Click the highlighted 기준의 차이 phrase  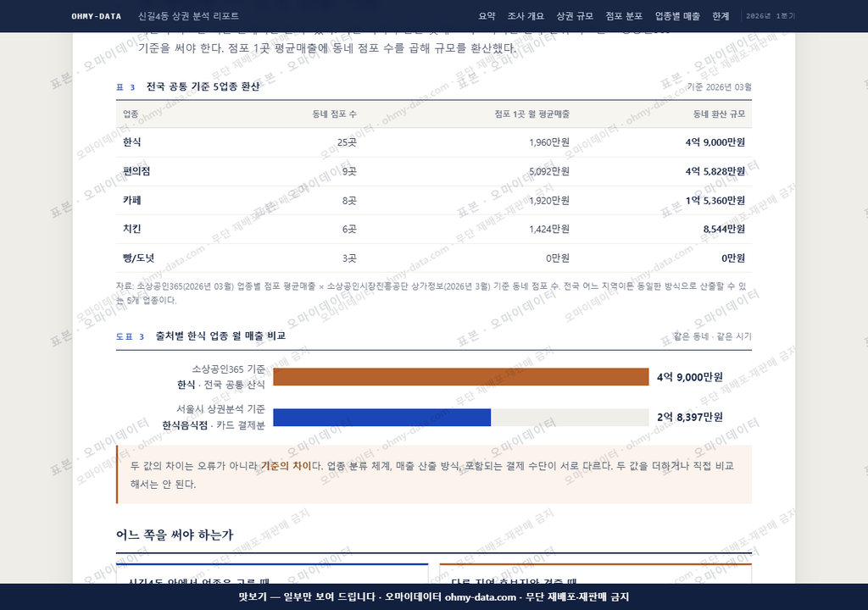click(x=287, y=465)
